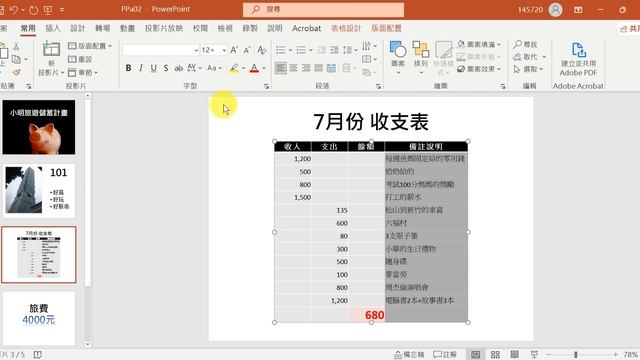
Task: Open the Shape Fill dropdown
Action: click(x=479, y=44)
